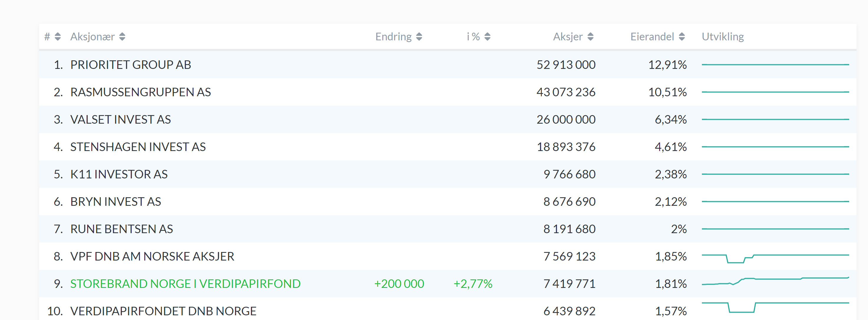Click share count 8 191 680
This screenshot has height=320, width=868.
569,229
